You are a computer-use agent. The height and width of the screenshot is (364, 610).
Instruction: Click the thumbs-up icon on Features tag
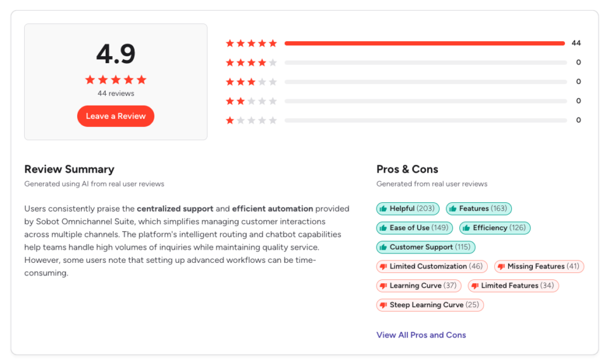click(452, 209)
